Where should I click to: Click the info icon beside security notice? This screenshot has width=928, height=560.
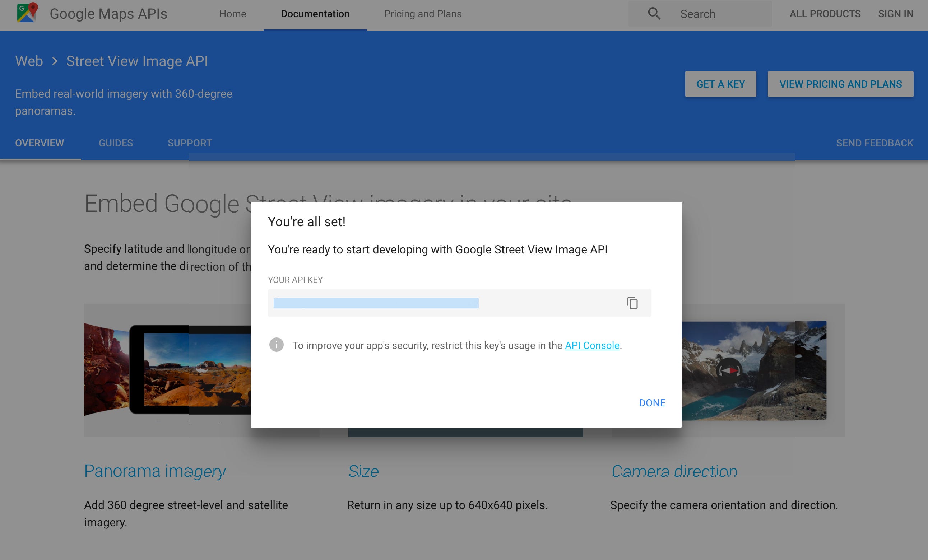point(276,345)
